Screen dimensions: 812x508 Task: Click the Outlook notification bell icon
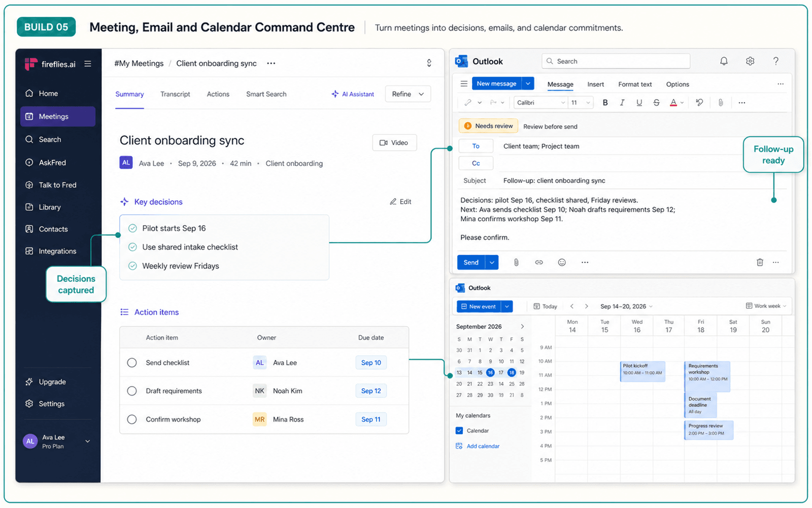(x=724, y=61)
